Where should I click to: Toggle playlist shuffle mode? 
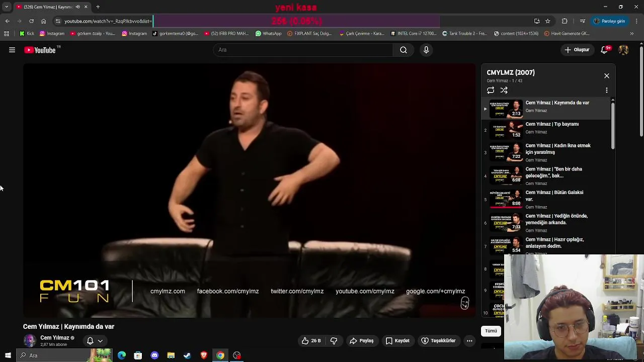[x=504, y=90]
